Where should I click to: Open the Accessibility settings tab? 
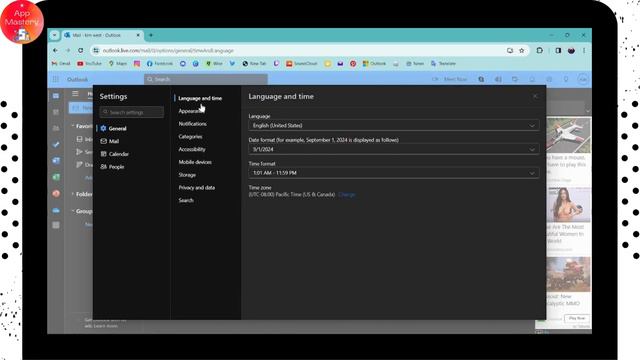(192, 149)
